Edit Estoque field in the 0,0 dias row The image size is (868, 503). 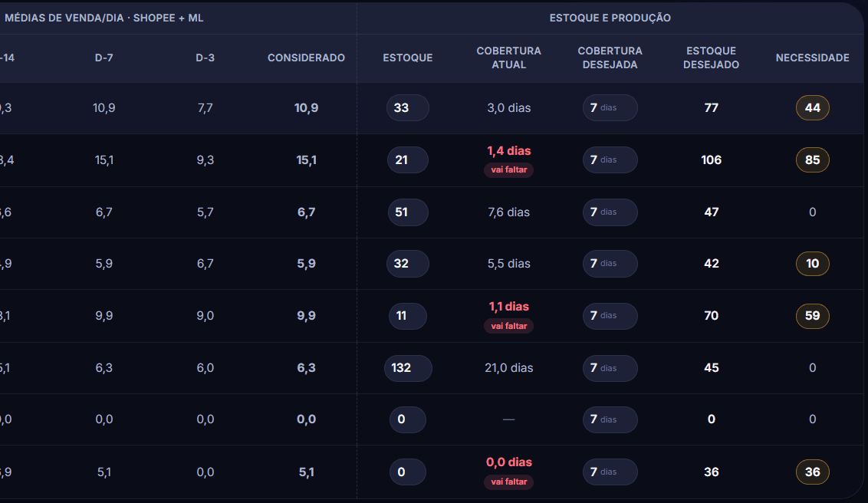coord(407,472)
